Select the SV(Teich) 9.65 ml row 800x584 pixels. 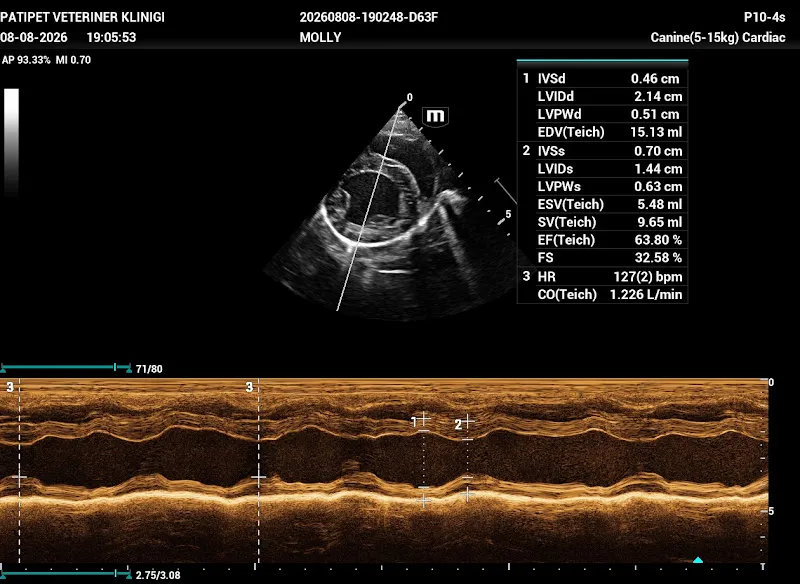click(x=603, y=222)
